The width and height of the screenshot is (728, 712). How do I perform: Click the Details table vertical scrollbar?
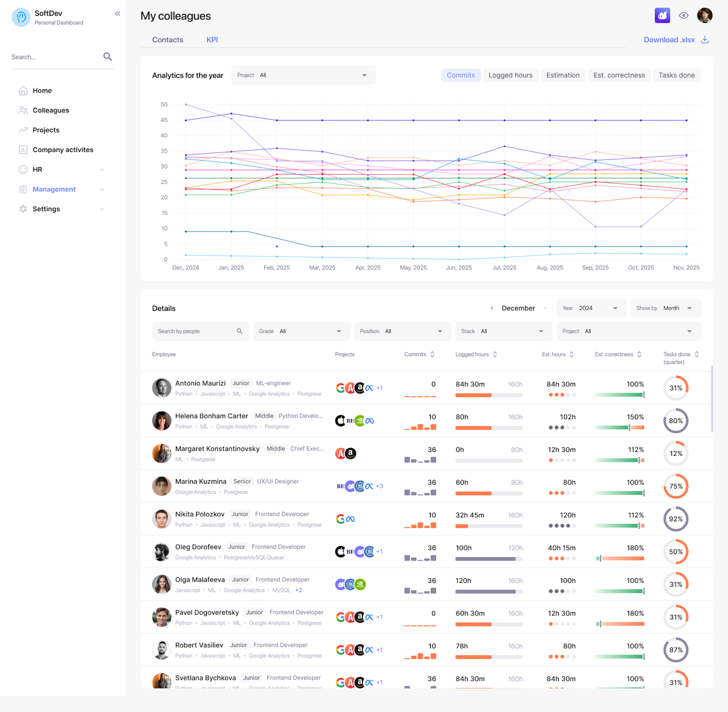point(712,399)
